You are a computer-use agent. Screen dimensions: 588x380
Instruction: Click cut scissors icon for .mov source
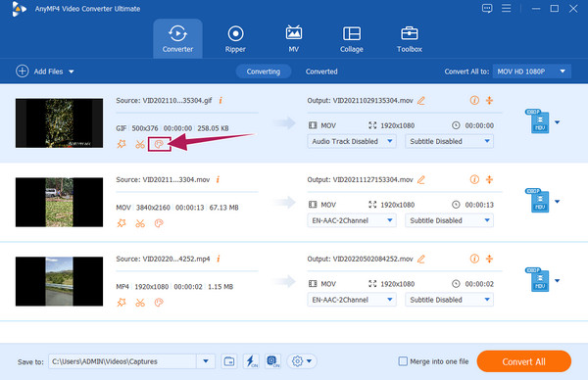[x=140, y=223]
